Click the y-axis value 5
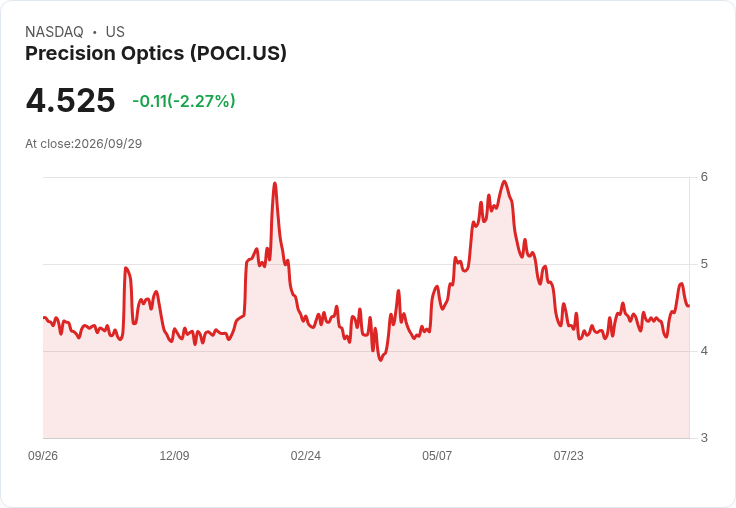This screenshot has width=736, height=508. [x=704, y=264]
